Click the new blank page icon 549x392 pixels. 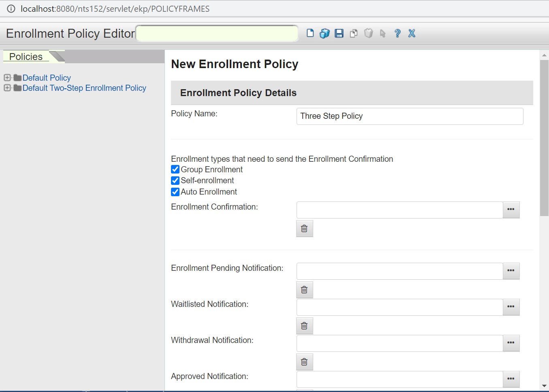coord(310,33)
